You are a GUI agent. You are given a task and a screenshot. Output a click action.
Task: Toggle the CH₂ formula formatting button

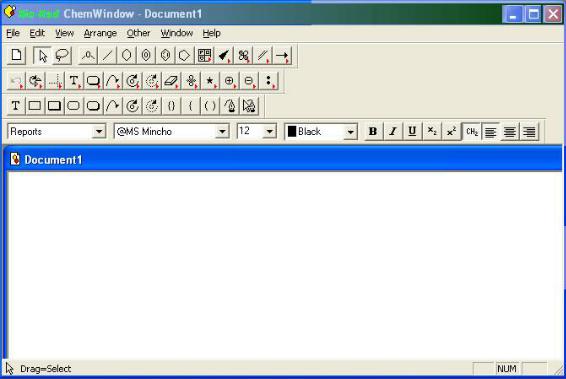pyautogui.click(x=471, y=131)
